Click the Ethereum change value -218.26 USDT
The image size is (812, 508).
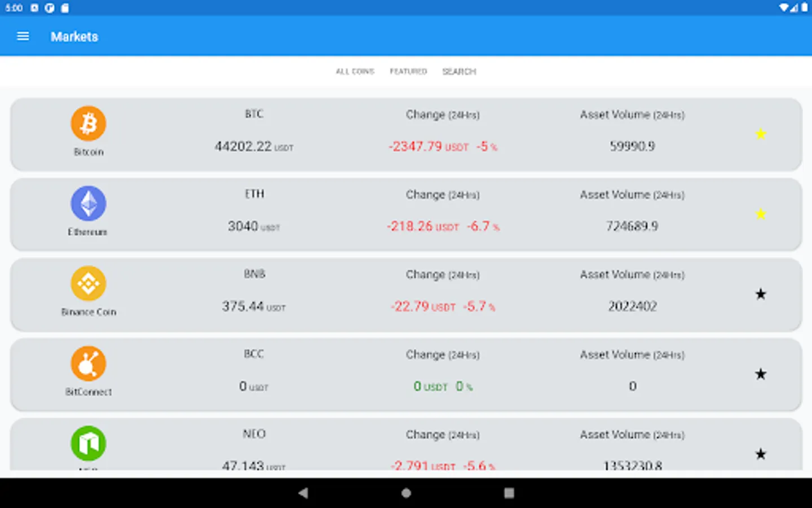[x=423, y=226]
